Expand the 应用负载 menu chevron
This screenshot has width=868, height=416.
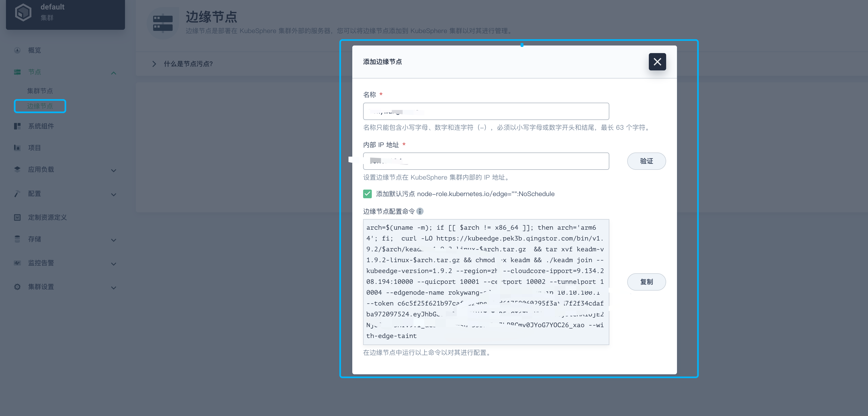coord(114,170)
